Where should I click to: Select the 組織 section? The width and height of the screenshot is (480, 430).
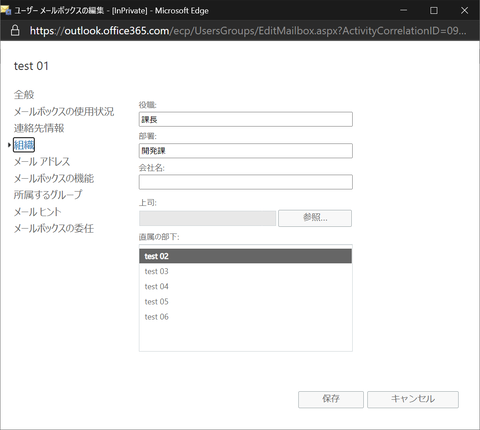tap(24, 145)
